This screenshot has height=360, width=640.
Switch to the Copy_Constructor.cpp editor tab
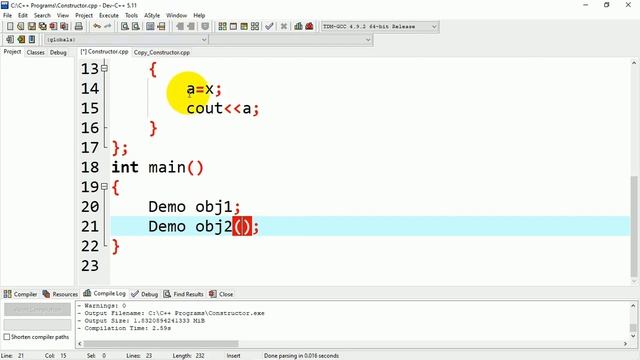click(x=162, y=52)
